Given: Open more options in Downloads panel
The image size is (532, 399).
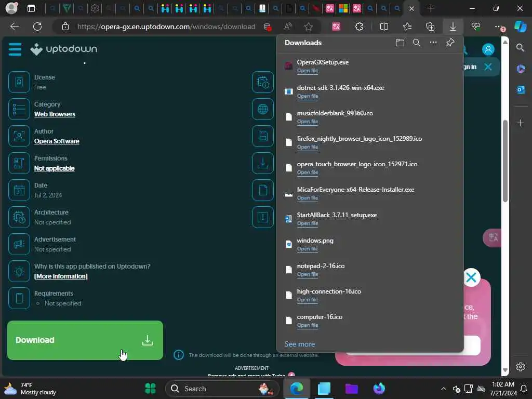Looking at the screenshot, I should pos(433,43).
